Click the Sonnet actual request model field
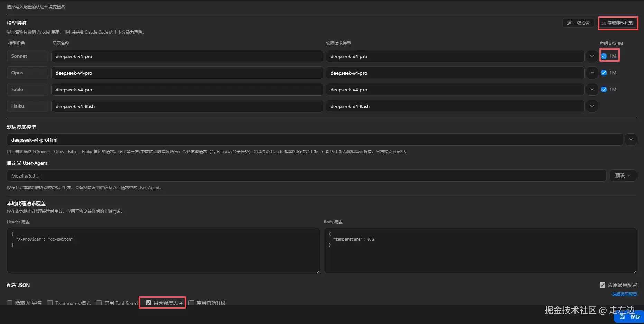 coord(455,56)
